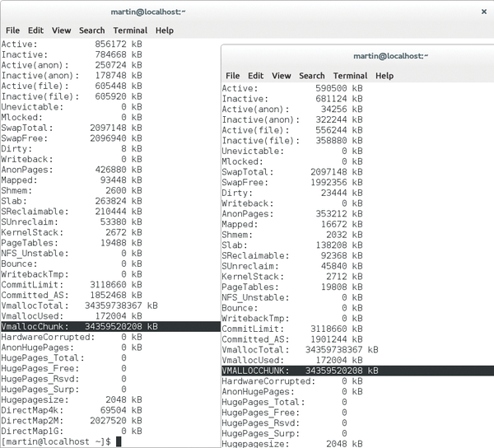Close the back terminal window
Image resolution: width=494 pixels, height=448 pixels.
[x=484, y=12]
